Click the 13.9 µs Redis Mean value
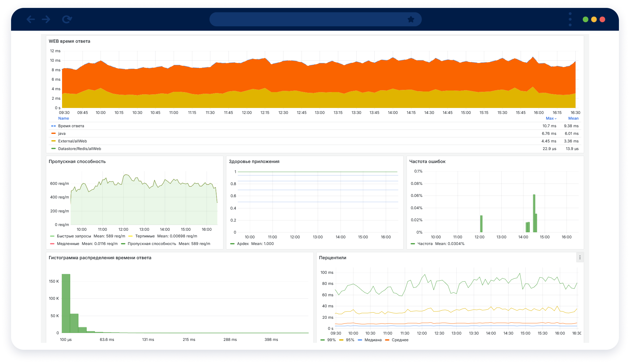The image size is (630, 364). [572, 149]
